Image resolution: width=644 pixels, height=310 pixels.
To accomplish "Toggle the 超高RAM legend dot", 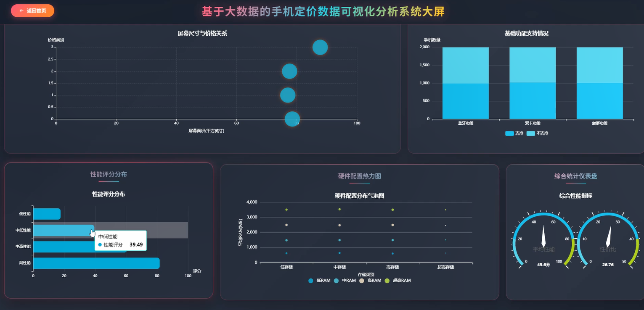I will point(387,281).
